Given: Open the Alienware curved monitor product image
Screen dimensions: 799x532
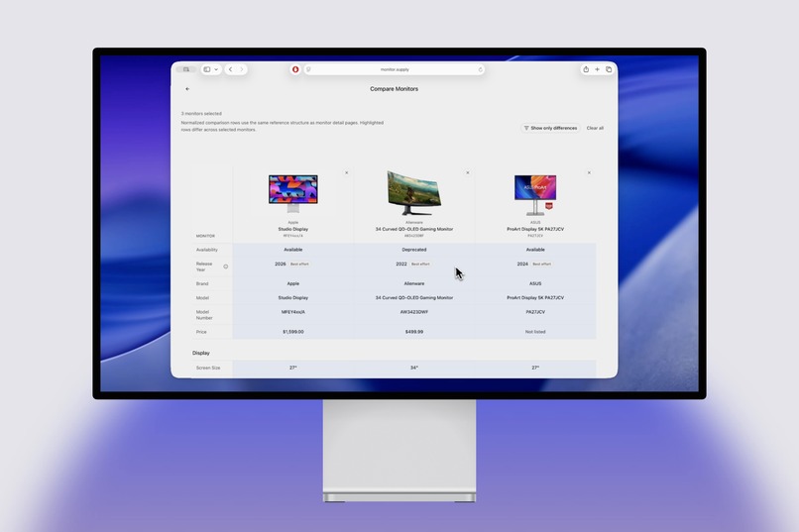Looking at the screenshot, I should pyautogui.click(x=414, y=193).
